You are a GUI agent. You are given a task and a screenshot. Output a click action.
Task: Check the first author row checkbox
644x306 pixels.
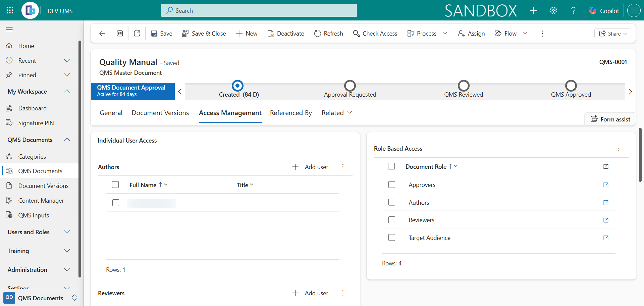pyautogui.click(x=116, y=203)
